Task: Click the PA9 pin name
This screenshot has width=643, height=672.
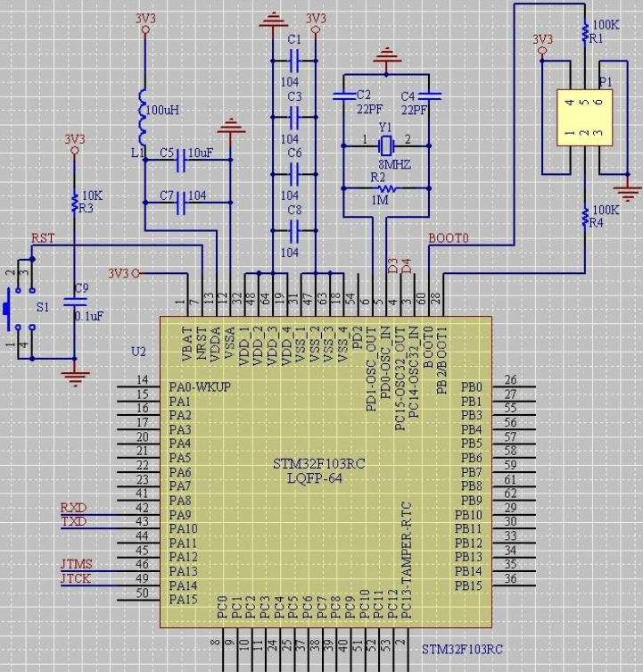Action: tap(180, 515)
